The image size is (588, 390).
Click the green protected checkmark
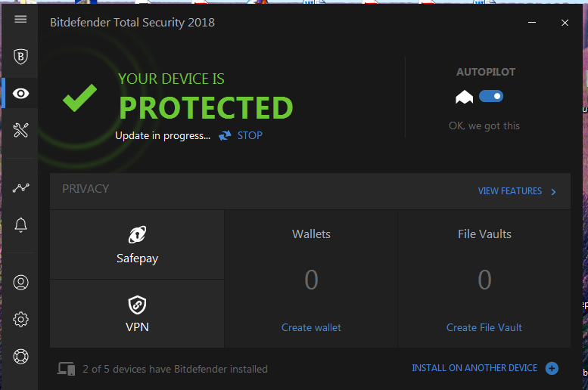80,97
